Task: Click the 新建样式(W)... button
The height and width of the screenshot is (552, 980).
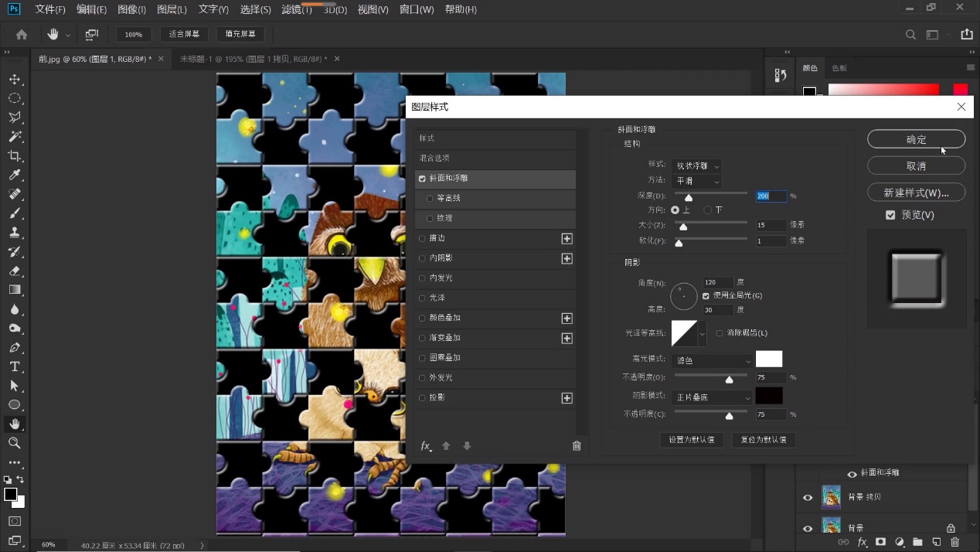Action: 916,193
